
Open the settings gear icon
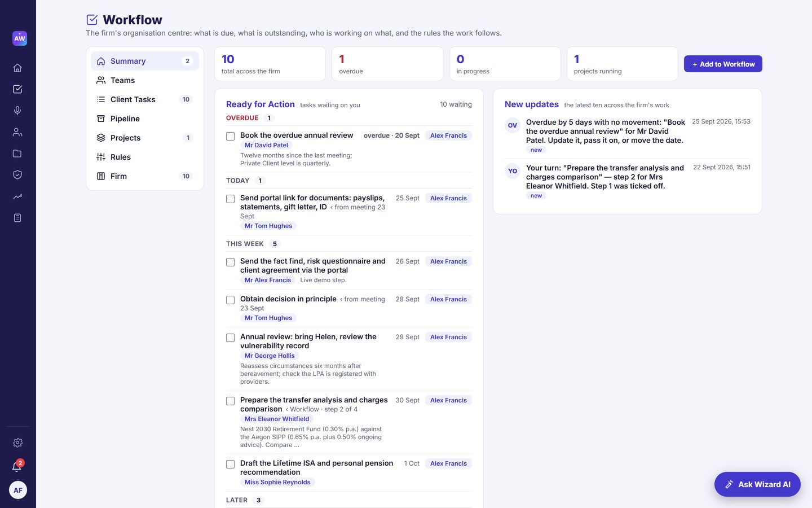click(x=17, y=443)
